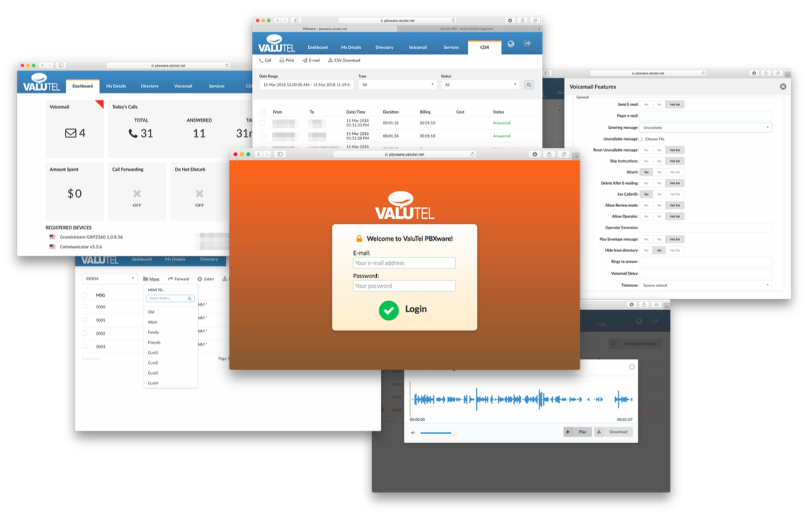This screenshot has width=812, height=521.
Task: Click the Call phone icon in CDR toolbar
Action: coord(261,60)
